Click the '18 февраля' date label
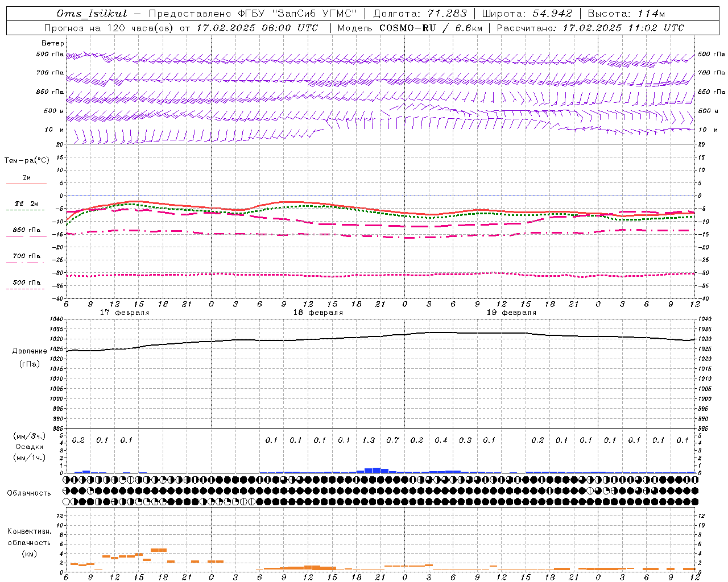This screenshot has height=582, width=728. pos(318,313)
